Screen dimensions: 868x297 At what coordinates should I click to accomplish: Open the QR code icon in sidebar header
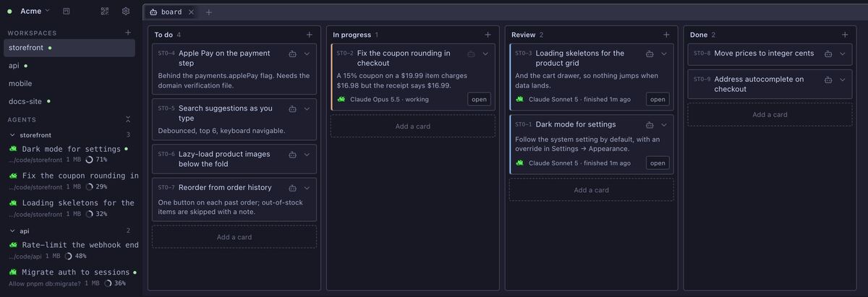tap(105, 11)
